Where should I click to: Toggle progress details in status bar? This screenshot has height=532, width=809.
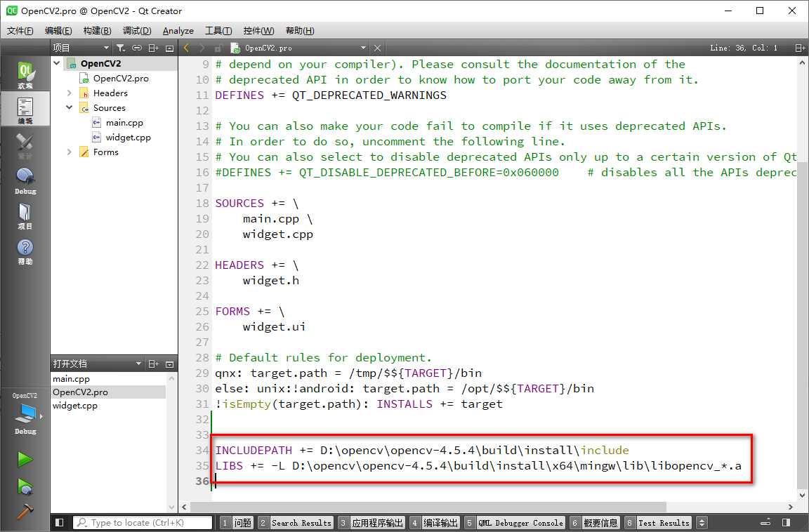(x=766, y=523)
